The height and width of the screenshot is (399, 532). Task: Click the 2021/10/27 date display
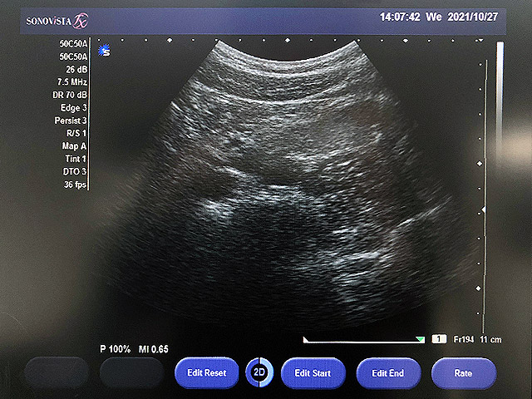pyautogui.click(x=473, y=17)
